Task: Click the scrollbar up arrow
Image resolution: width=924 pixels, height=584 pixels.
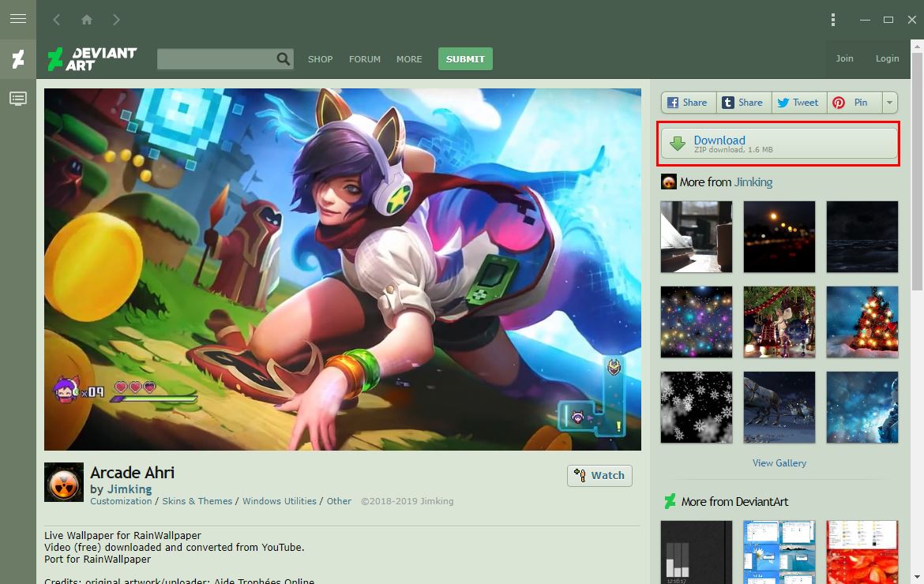Action: point(917,45)
